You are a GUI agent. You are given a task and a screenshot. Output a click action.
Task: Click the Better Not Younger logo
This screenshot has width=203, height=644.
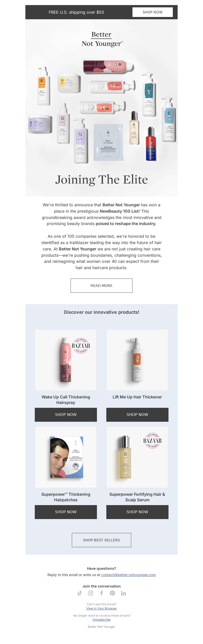(102, 39)
